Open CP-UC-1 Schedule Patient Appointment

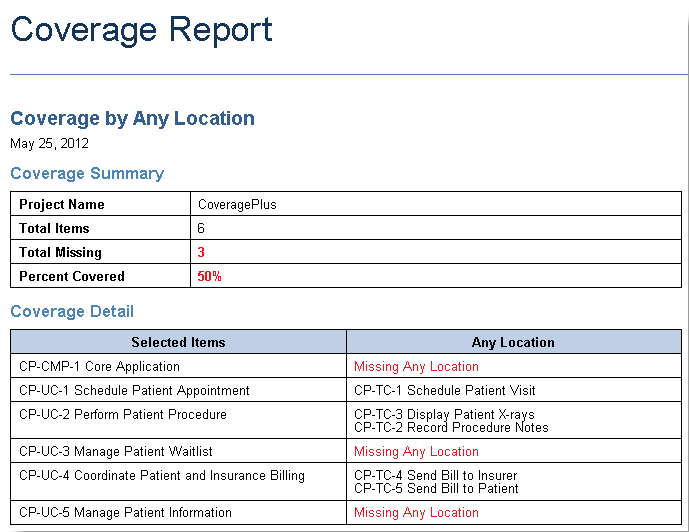tap(134, 390)
